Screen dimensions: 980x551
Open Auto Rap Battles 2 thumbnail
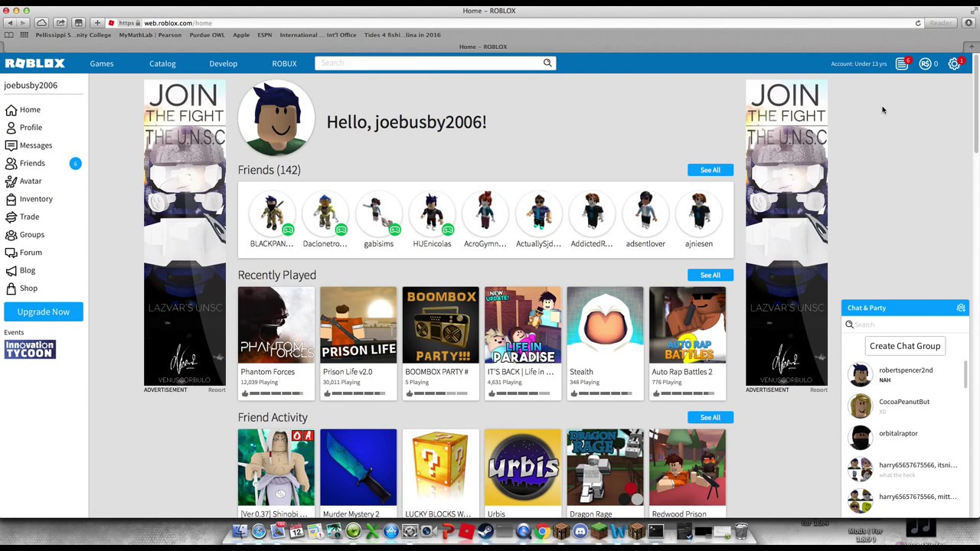tap(688, 325)
